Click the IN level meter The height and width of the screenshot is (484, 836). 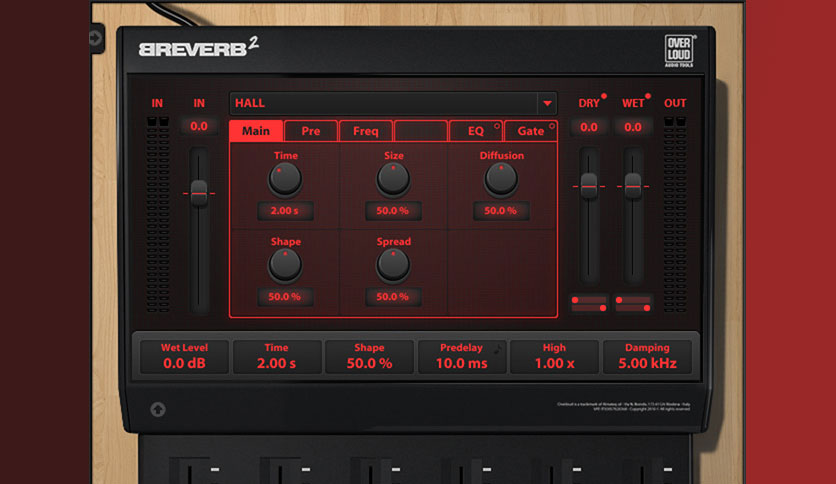coord(158,214)
